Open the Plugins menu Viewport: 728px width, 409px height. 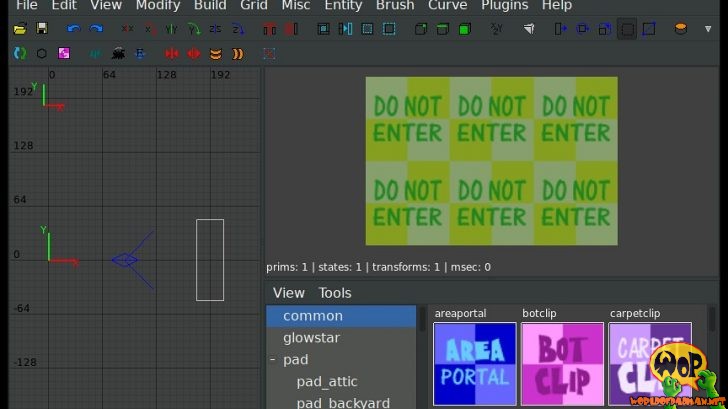(x=504, y=6)
